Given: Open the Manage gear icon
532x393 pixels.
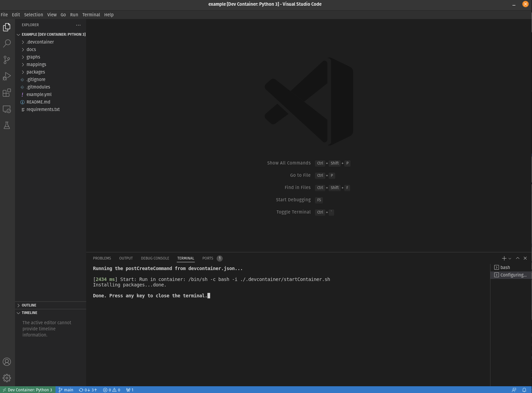Looking at the screenshot, I should pos(6,378).
